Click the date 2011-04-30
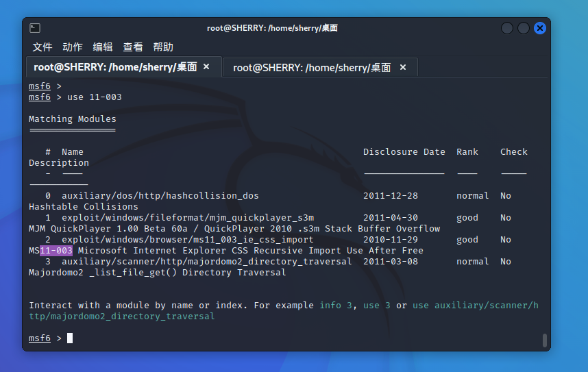The image size is (588, 372). click(391, 217)
